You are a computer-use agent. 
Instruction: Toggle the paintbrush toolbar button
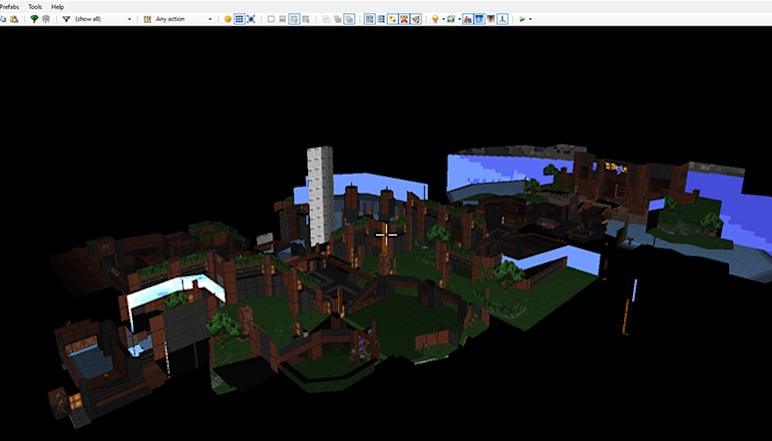(416, 19)
